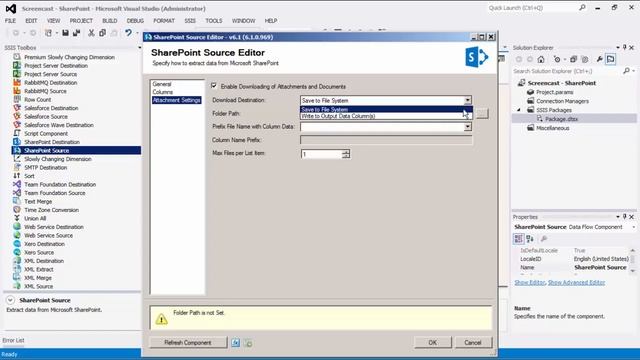Click the Salesforce Destination toolbox icon
The height and width of the screenshot is (360, 640).
(17, 108)
